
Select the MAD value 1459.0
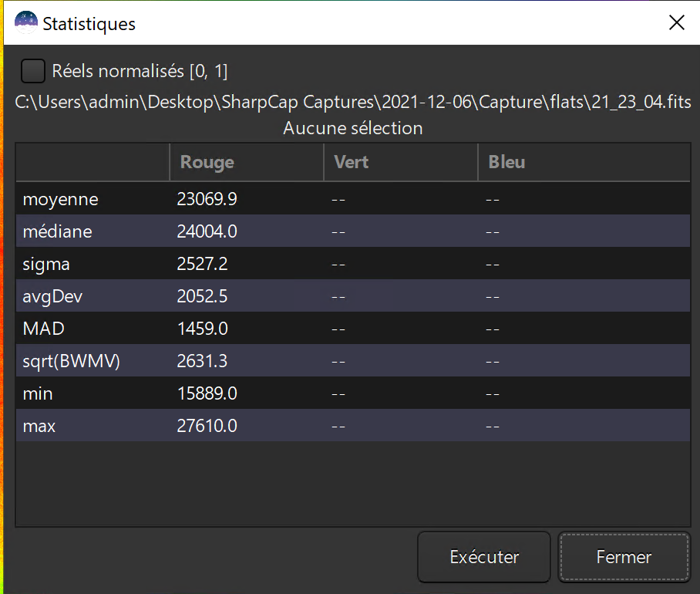click(202, 329)
